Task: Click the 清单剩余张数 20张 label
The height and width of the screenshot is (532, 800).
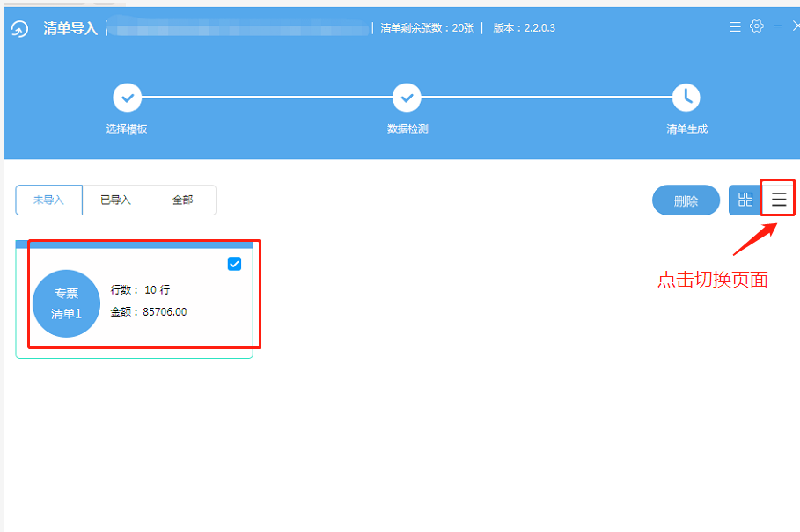Action: point(427,28)
